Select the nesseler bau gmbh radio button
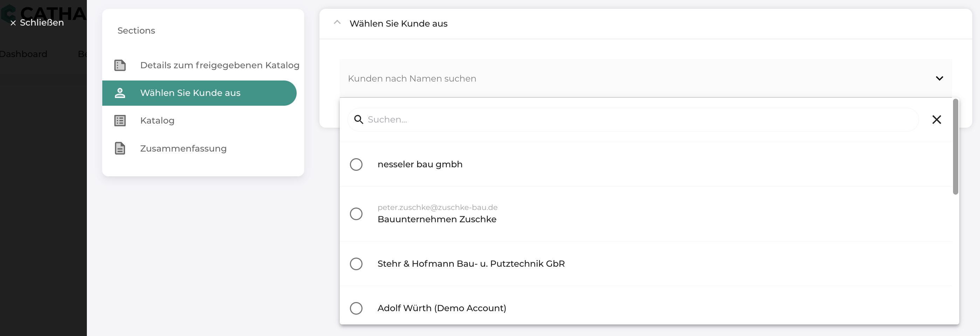 coord(356,164)
